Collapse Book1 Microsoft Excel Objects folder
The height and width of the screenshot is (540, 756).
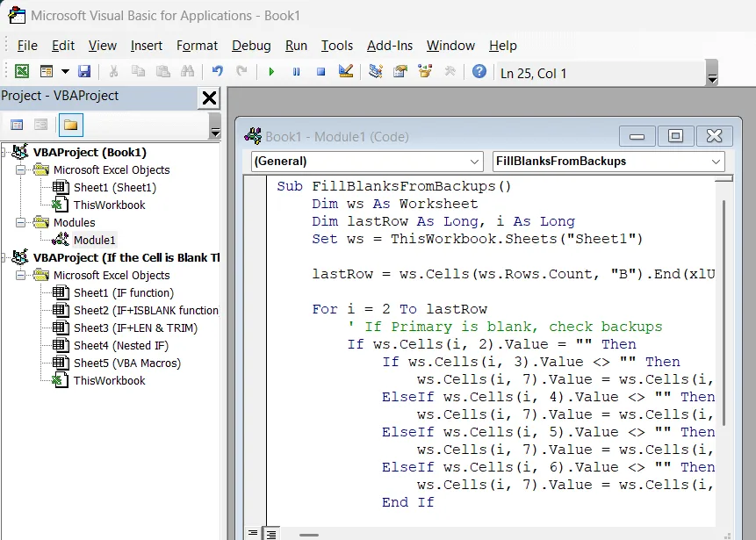pos(20,169)
